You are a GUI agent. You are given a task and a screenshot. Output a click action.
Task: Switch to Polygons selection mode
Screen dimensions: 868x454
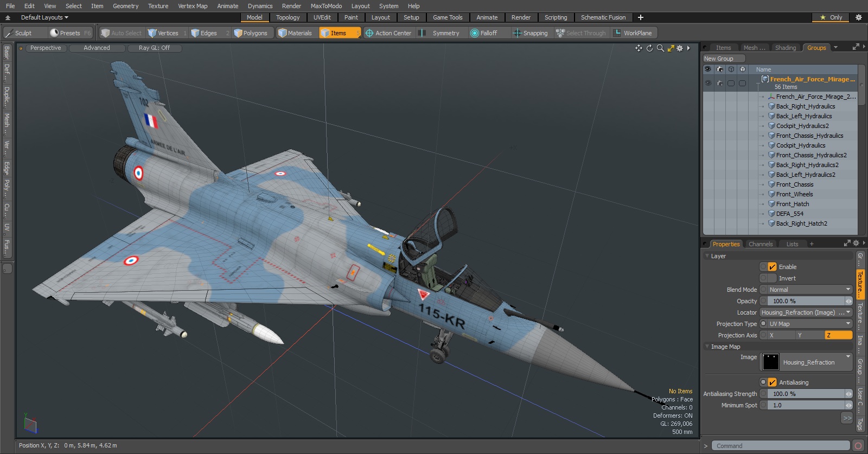click(254, 33)
